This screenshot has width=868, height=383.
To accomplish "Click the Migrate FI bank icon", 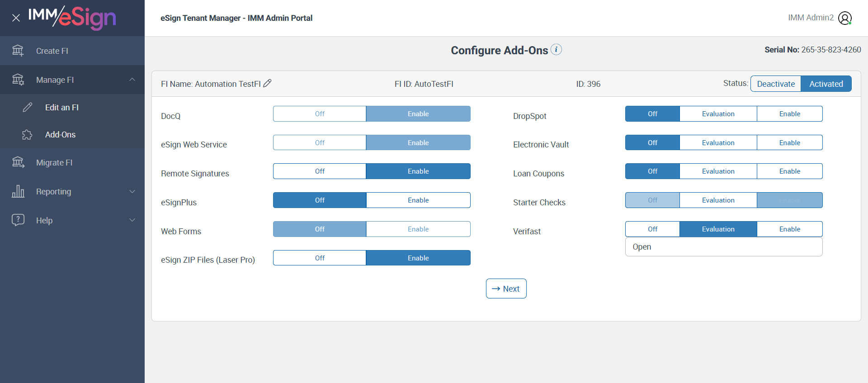I will 18,162.
